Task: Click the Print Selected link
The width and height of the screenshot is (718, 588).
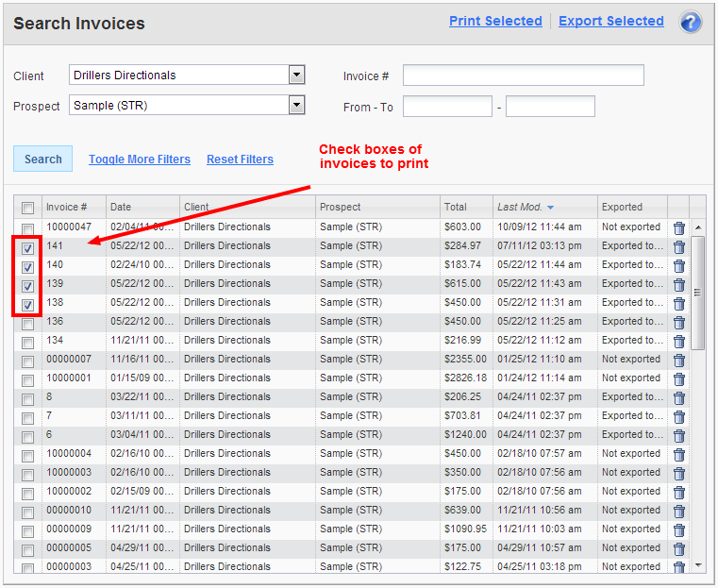Action: click(495, 21)
